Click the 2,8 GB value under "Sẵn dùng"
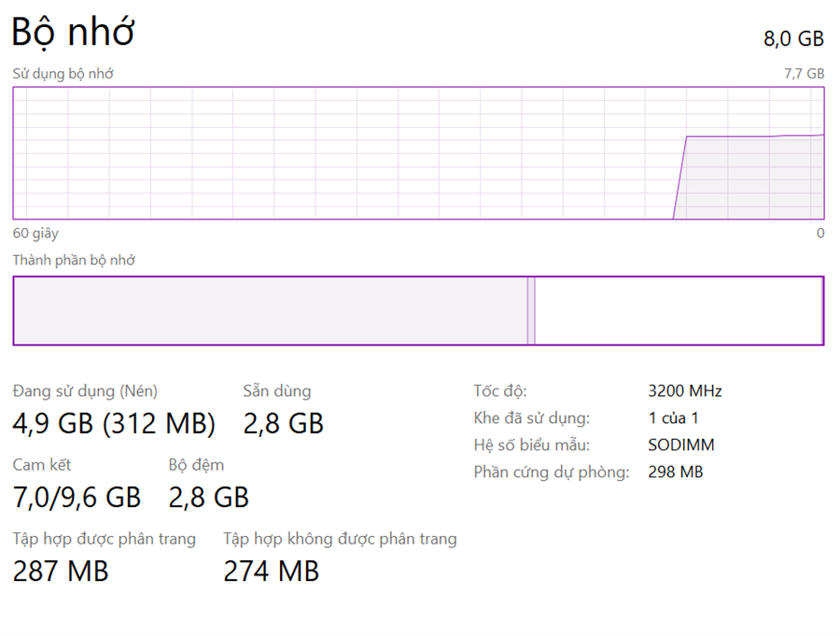The image size is (840, 636). pos(283,424)
